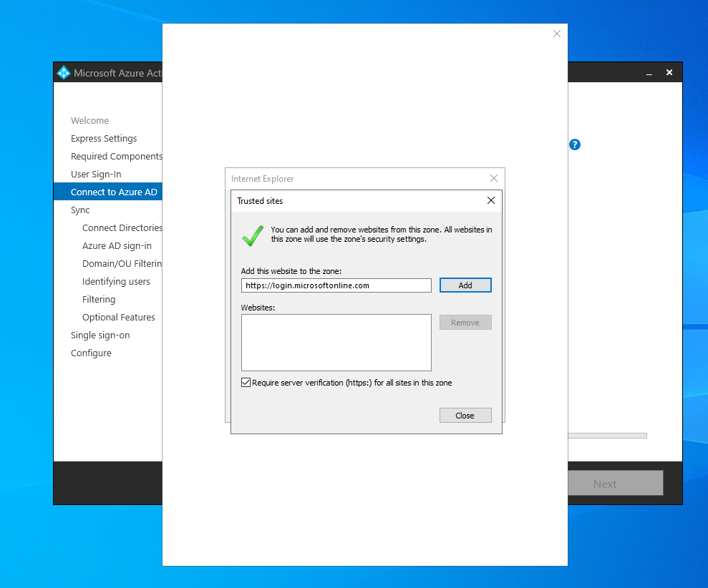Close the Trusted sites dialog with X
708x588 pixels.
point(491,200)
